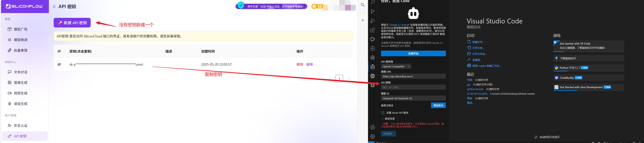Click 连接到... on the Welcome page
The width and height of the screenshot is (644, 143).
point(474,60)
